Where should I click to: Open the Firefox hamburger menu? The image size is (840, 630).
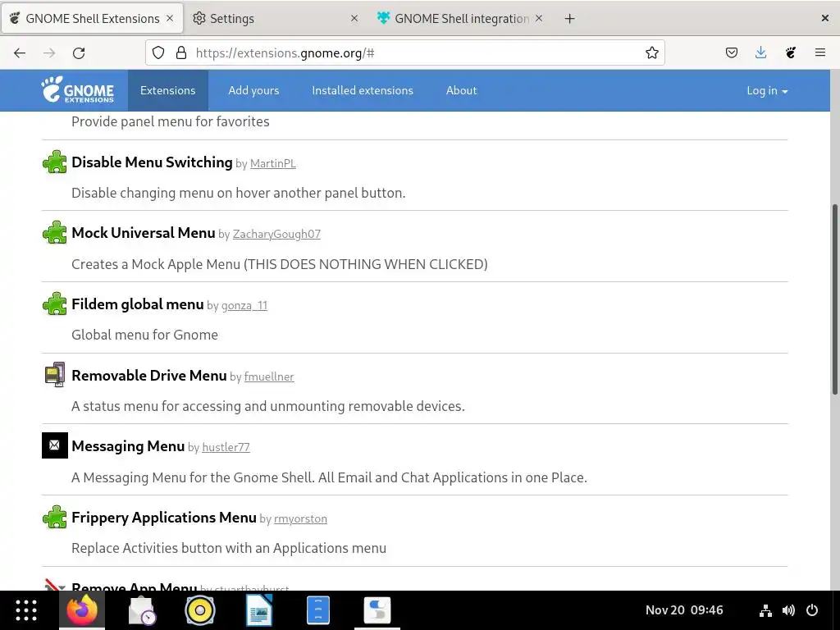[x=819, y=52]
